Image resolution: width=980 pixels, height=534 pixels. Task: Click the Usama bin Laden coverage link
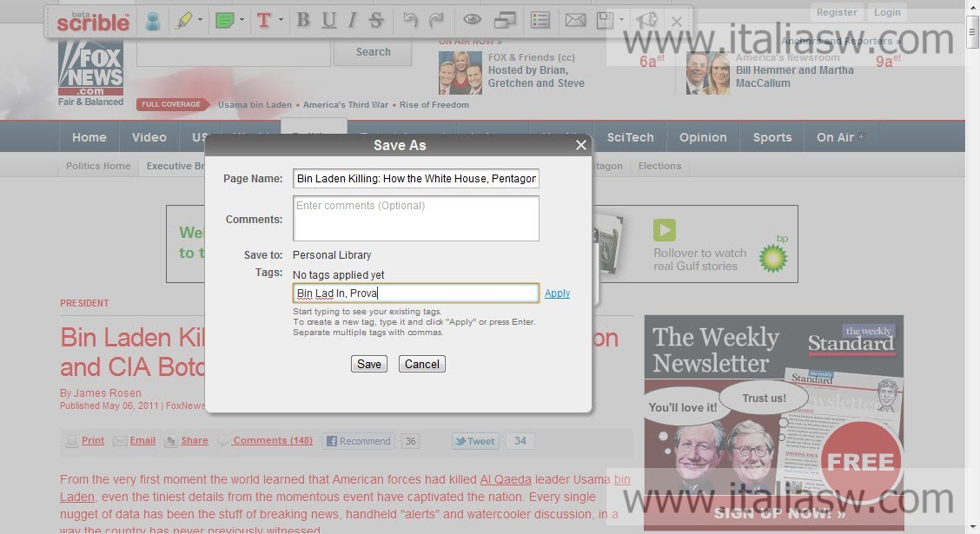[x=255, y=104]
